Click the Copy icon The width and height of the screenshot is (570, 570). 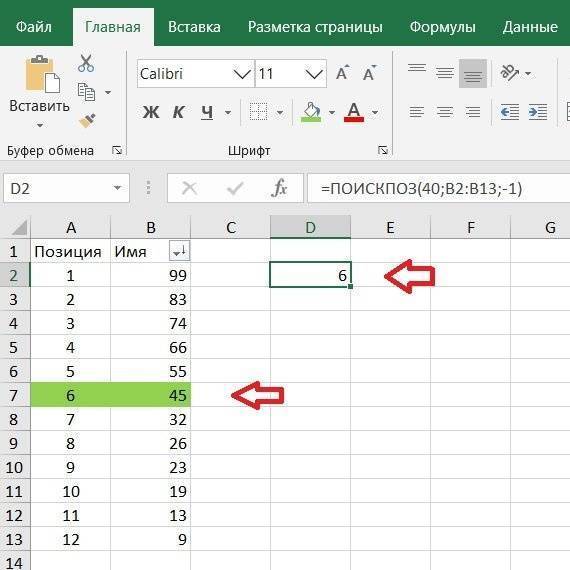click(87, 92)
